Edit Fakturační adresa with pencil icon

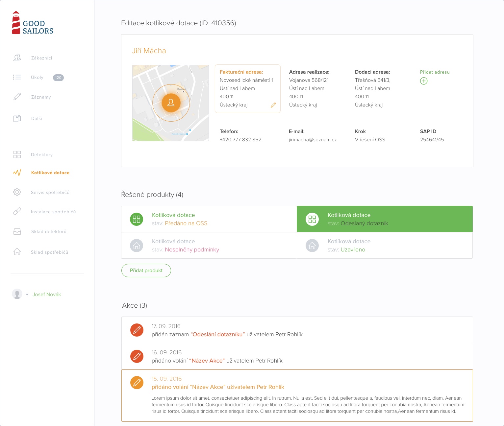coord(273,105)
